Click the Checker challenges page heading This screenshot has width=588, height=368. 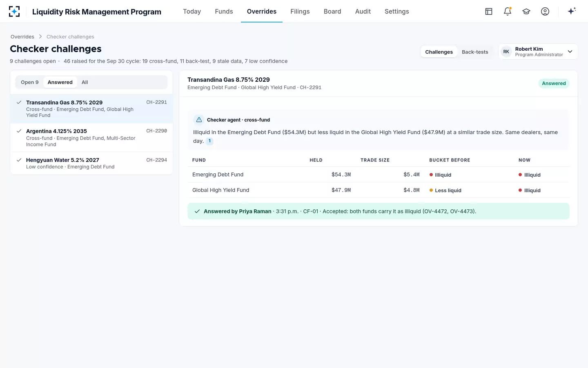[56, 49]
